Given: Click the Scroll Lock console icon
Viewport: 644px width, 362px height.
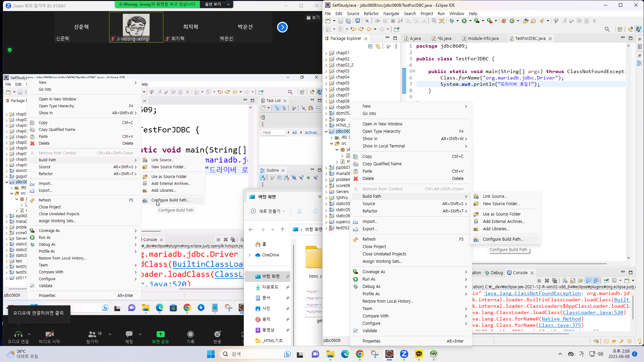Looking at the screenshot, I should tap(573, 281).
